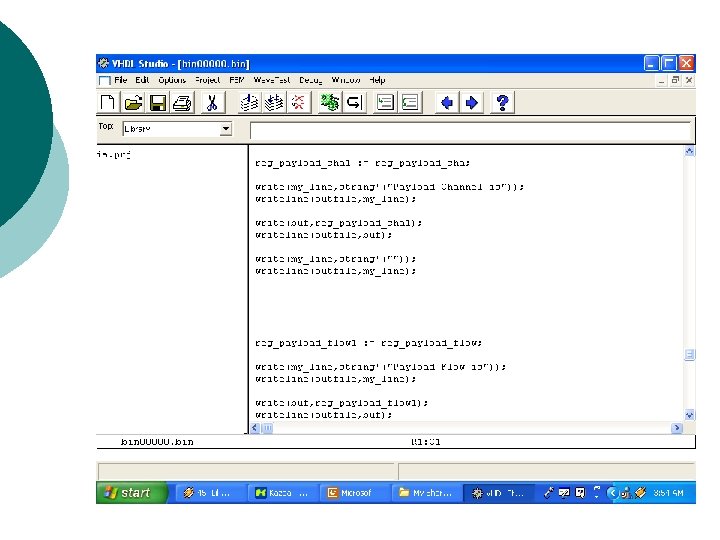Expand hidden tray icons with the round arrow
This screenshot has width=720, height=540.
click(612, 493)
